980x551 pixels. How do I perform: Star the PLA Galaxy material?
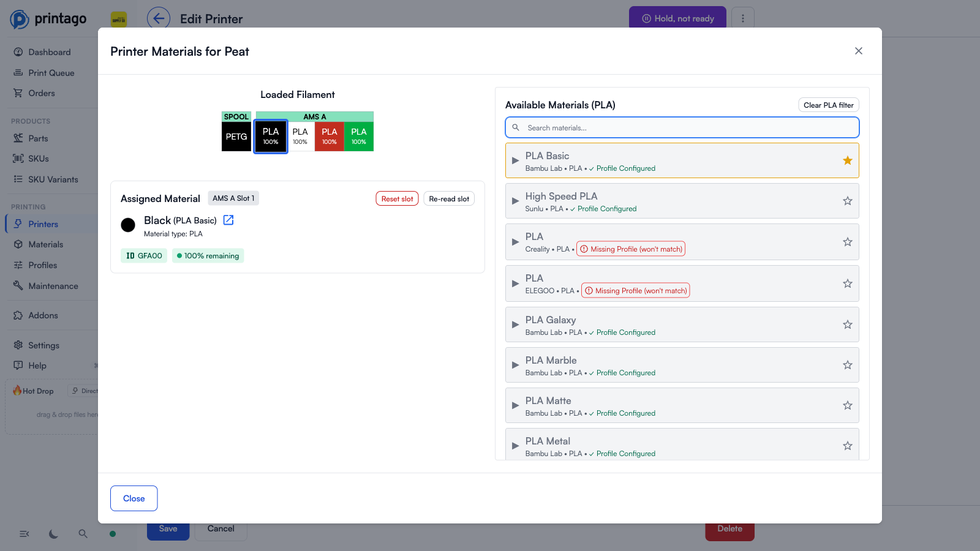click(x=848, y=324)
